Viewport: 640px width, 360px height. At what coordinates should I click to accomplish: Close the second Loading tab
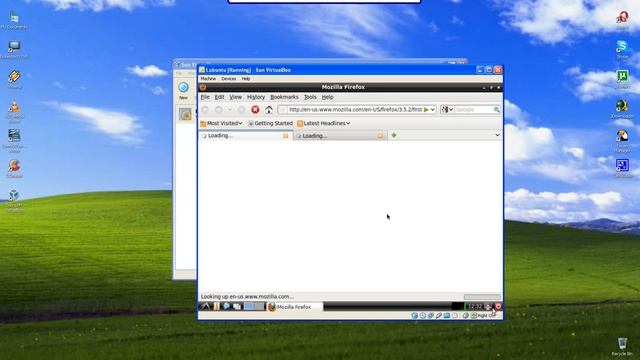[x=380, y=136]
